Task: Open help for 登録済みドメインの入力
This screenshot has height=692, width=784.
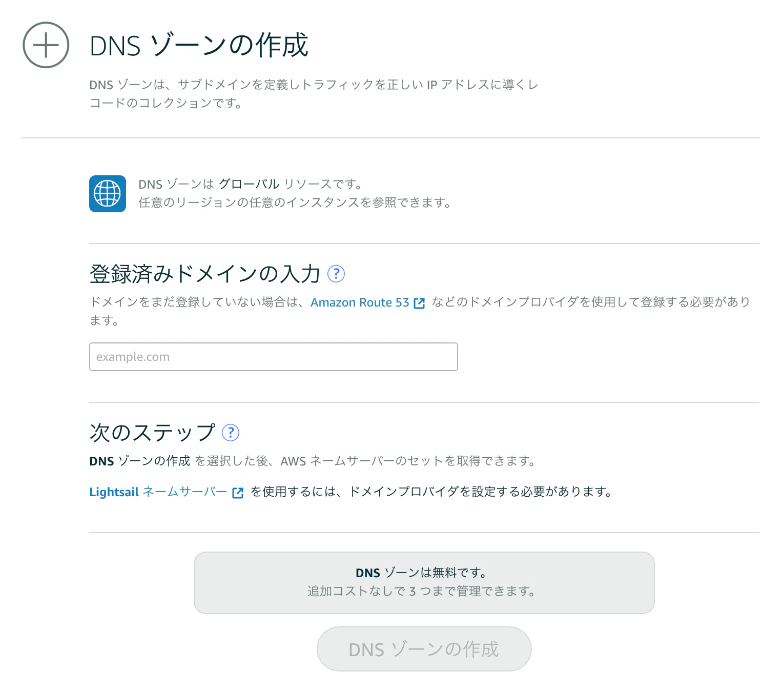Action: click(336, 274)
